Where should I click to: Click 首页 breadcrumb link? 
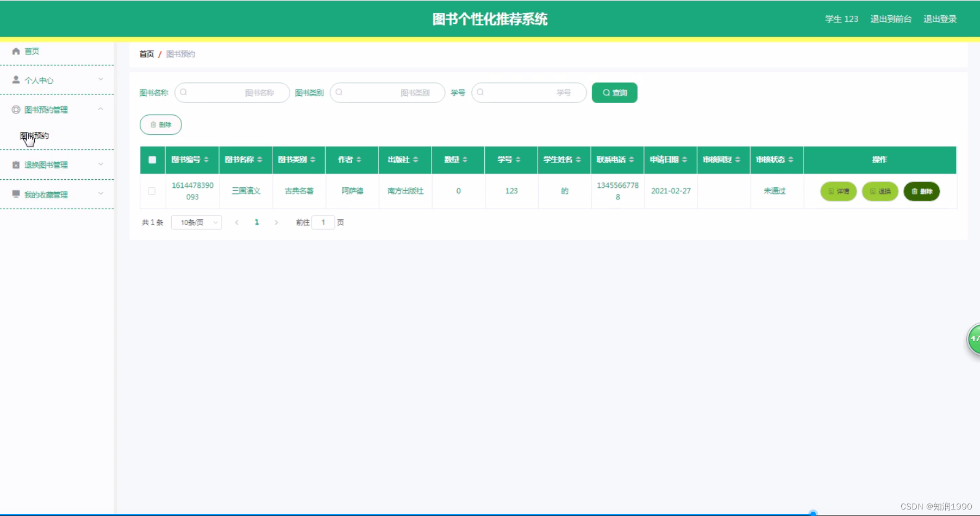coord(147,54)
